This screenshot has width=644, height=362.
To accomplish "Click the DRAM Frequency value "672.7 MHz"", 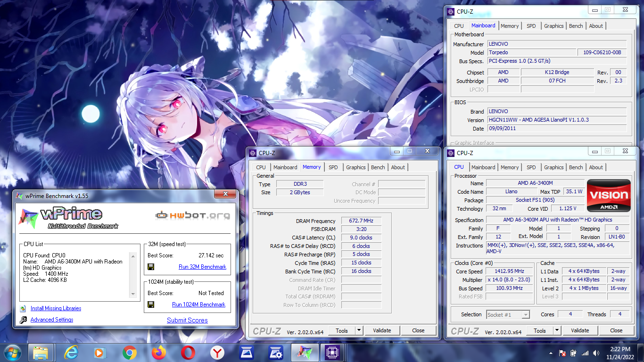I will tap(361, 221).
